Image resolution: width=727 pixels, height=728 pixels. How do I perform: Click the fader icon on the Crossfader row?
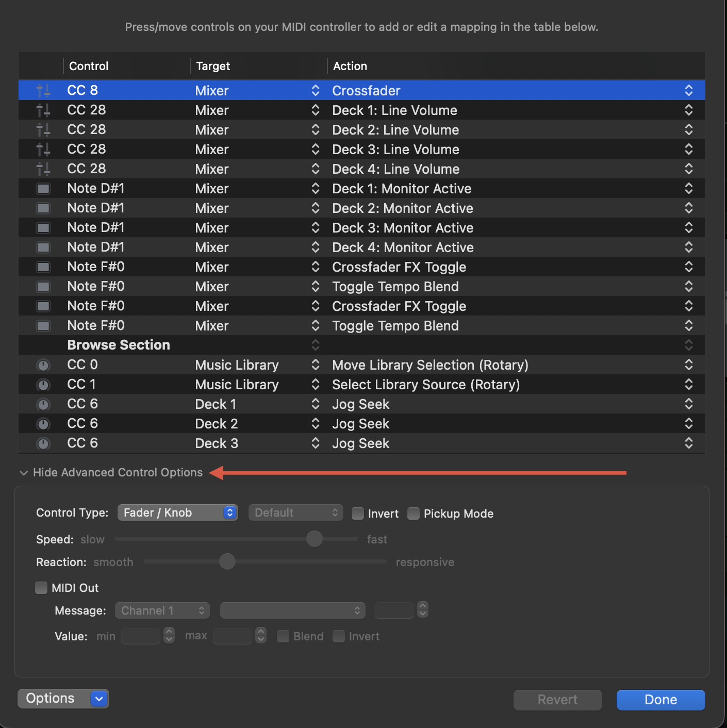coord(43,91)
